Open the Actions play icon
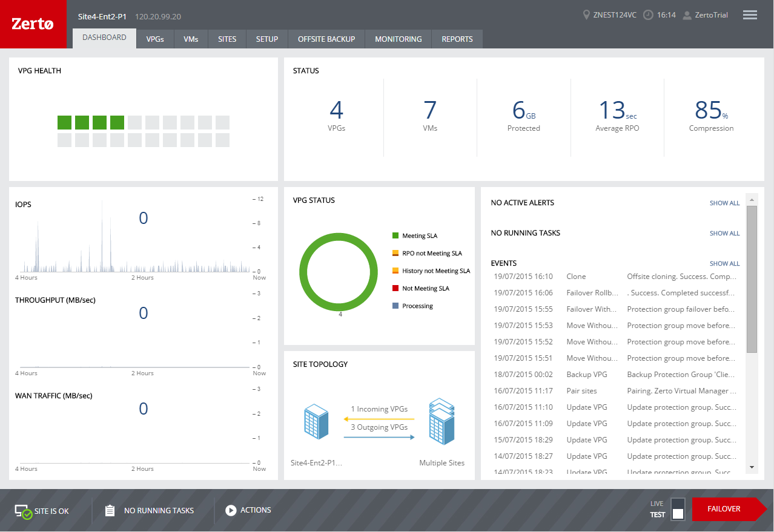 point(231,510)
